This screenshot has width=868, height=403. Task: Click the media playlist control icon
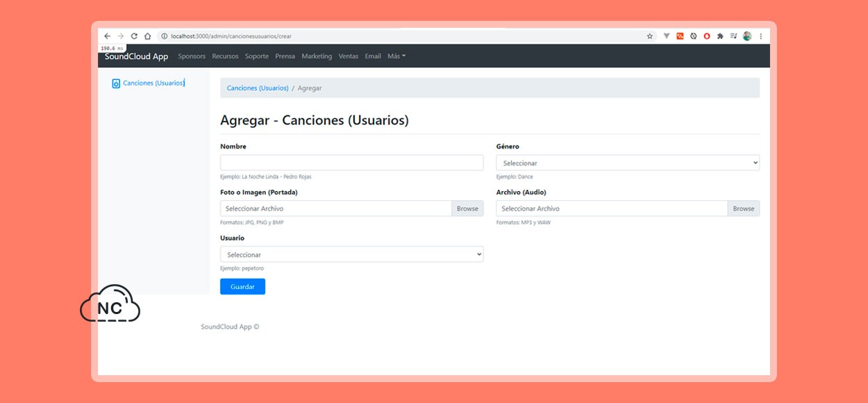tap(733, 36)
